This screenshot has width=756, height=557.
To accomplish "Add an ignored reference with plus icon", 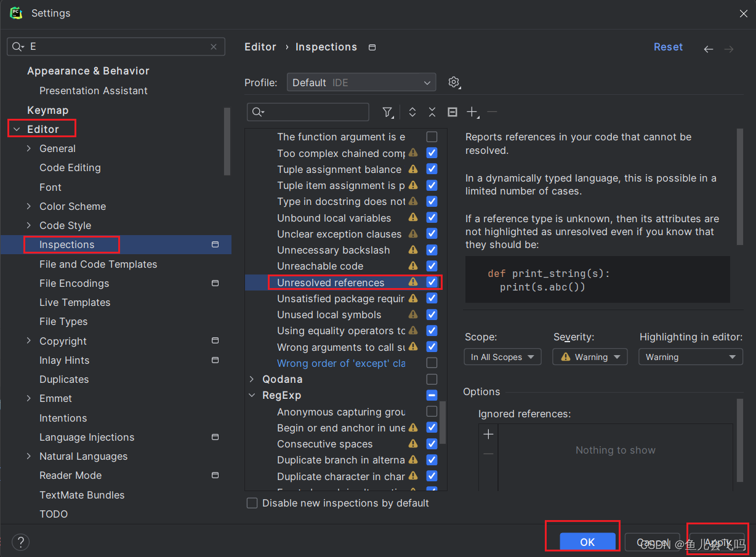I will (489, 435).
